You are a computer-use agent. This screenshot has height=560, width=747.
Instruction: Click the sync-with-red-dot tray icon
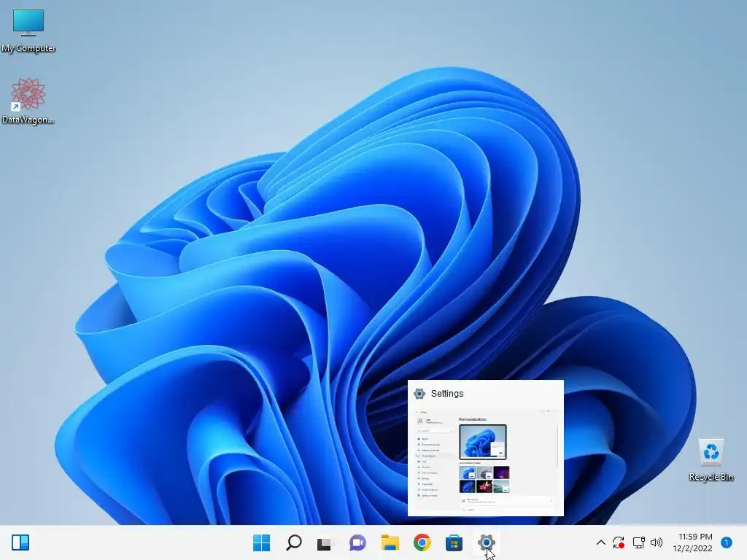coord(619,542)
